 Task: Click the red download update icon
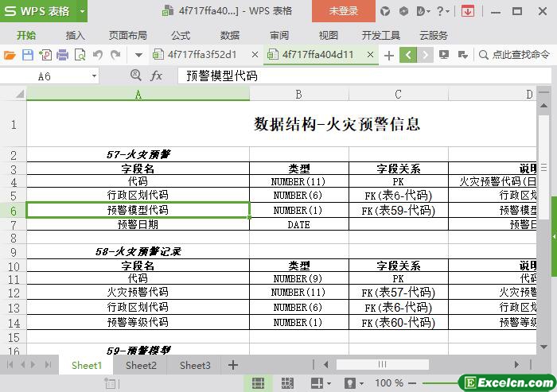pos(468,11)
